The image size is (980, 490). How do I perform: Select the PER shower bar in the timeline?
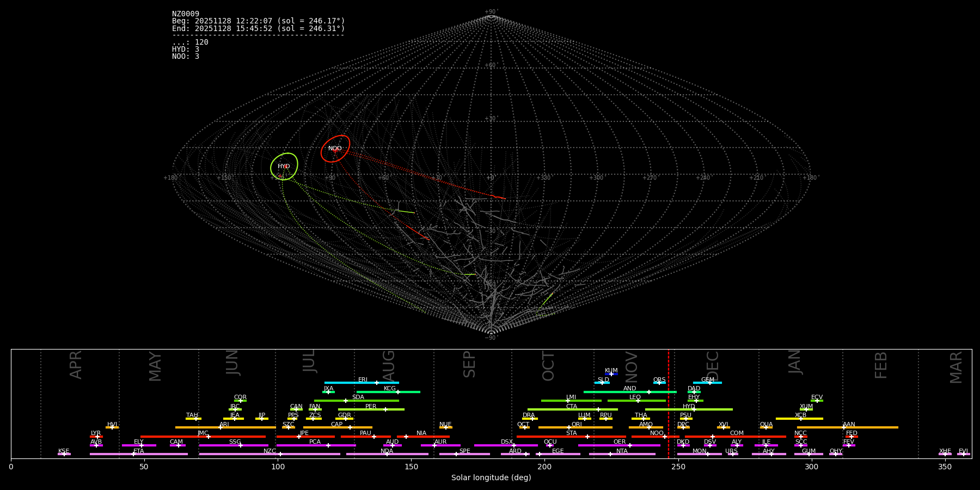(371, 409)
